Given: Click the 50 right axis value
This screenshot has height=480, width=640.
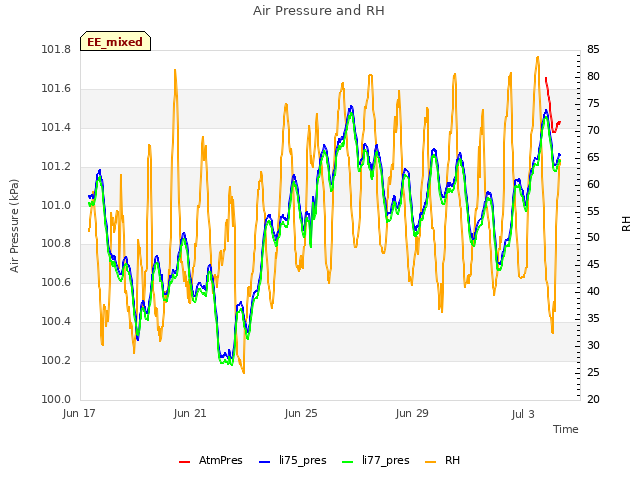Looking at the screenshot, I should click(x=593, y=238).
